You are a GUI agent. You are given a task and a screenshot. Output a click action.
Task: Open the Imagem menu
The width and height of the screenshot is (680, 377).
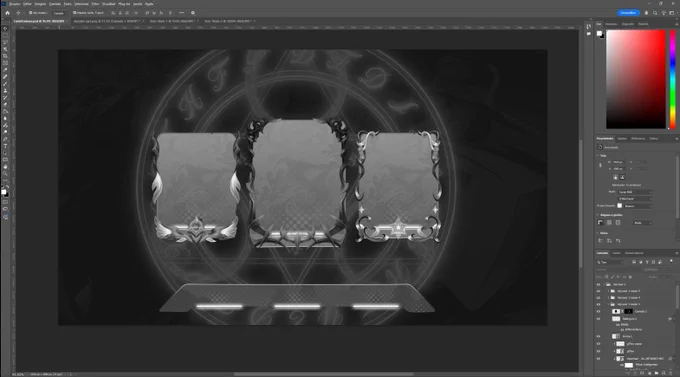(40, 4)
